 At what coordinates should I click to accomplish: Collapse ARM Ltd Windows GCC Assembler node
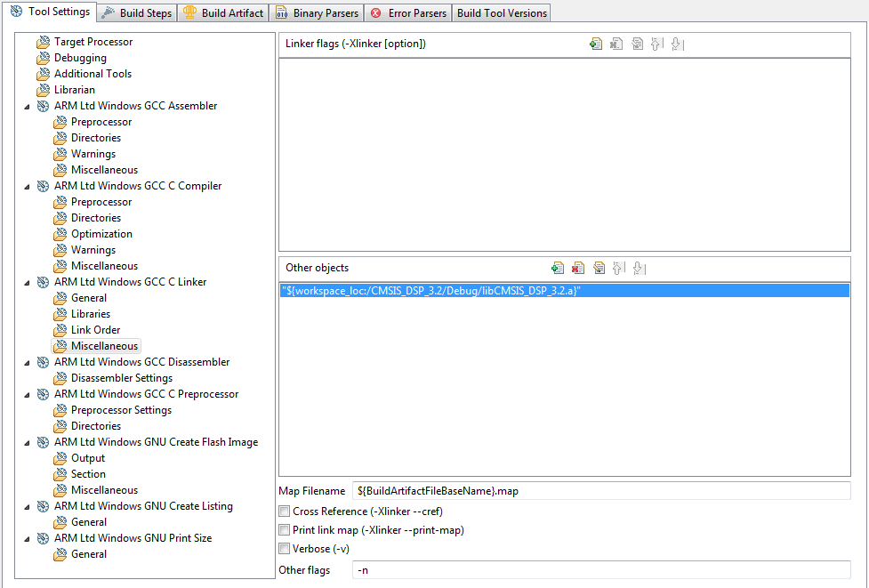pos(27,107)
